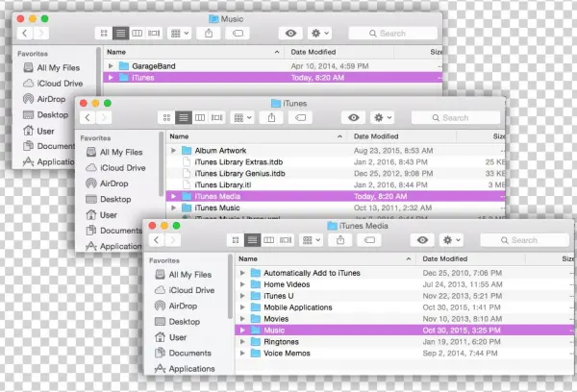Expand Automatically Add to iTunes folder

(x=242, y=273)
